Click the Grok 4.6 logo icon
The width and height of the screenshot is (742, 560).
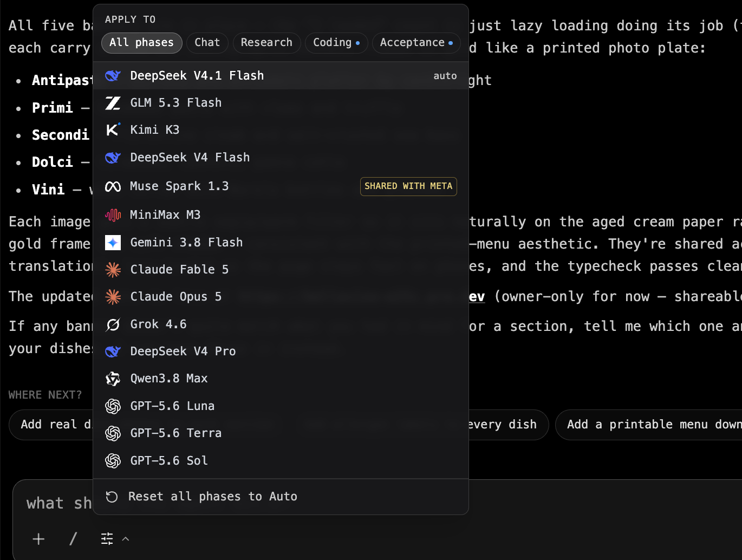[x=113, y=324]
